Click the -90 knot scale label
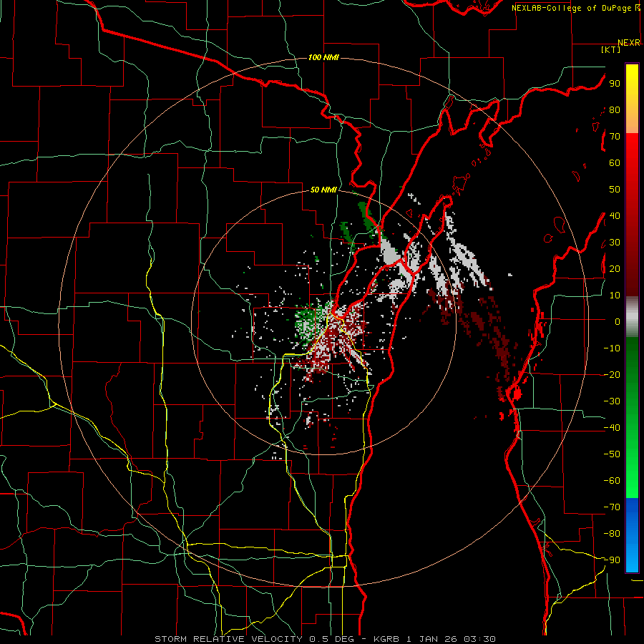This screenshot has width=644, height=644. coord(612,560)
